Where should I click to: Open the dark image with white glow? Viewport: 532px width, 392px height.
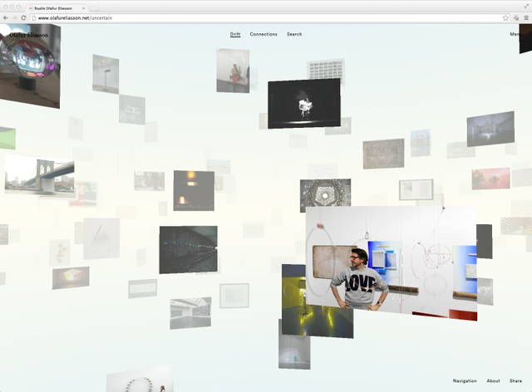pos(304,104)
